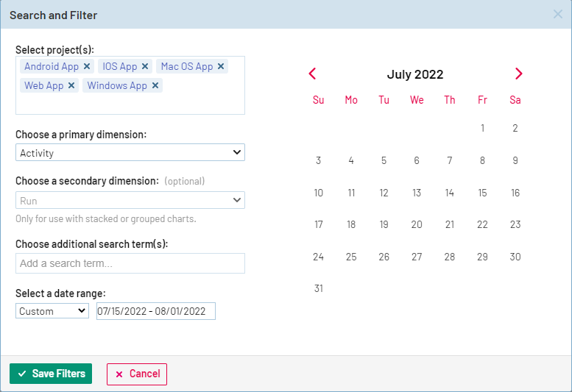This screenshot has height=392, width=572.
Task: Go to previous month in calendar
Action: [312, 74]
